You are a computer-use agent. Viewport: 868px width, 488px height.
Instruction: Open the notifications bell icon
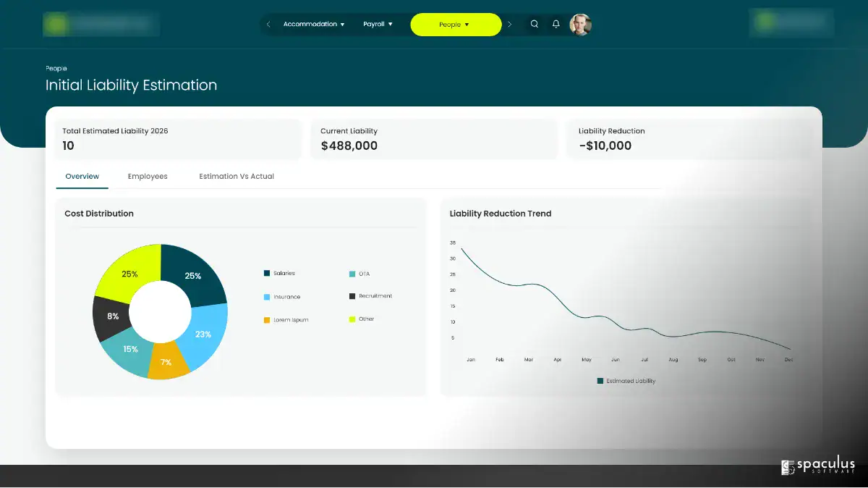pos(556,24)
